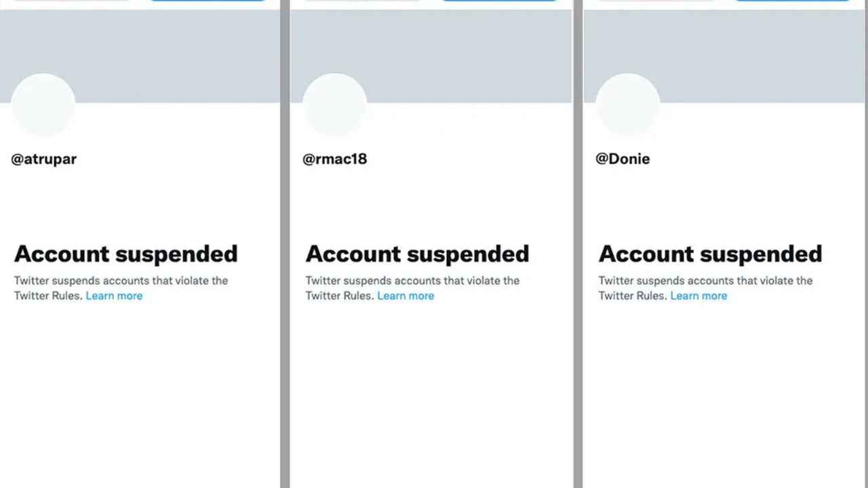
Task: Click the gray header banner of @Donie
Action: pos(753,54)
